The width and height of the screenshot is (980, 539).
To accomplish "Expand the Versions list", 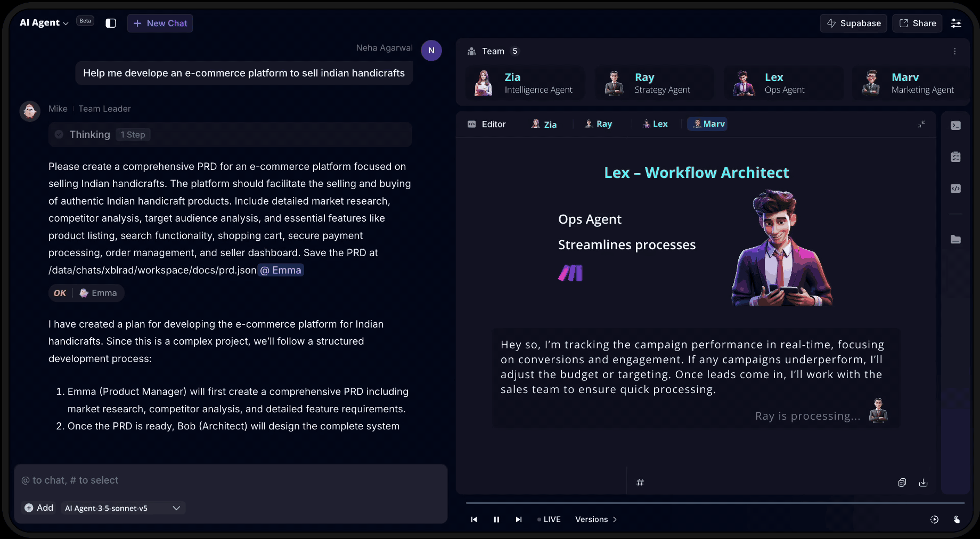I will pos(595,519).
